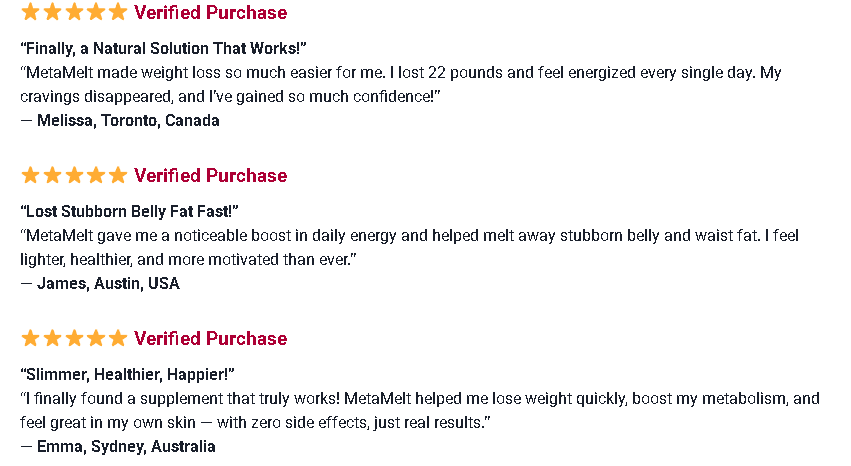Click Verified Purchase label above Melissa's review
Viewport: 851px width, 466px height.
[210, 13]
